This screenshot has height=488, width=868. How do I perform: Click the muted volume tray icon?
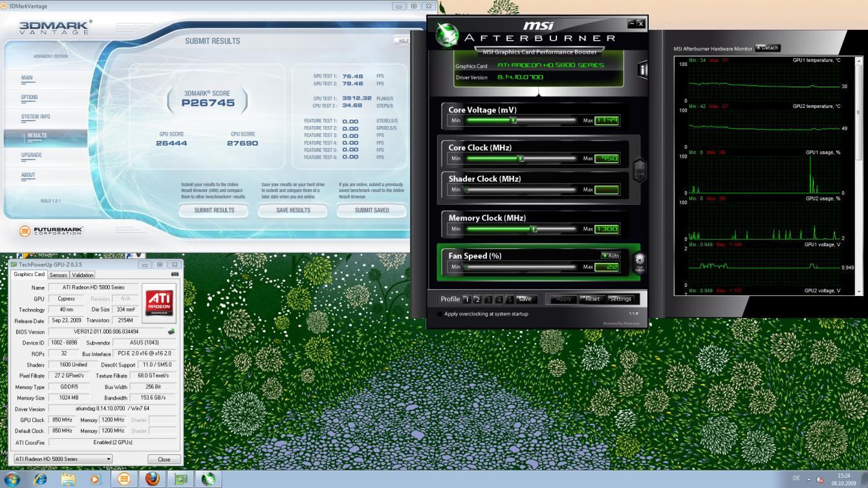820,479
